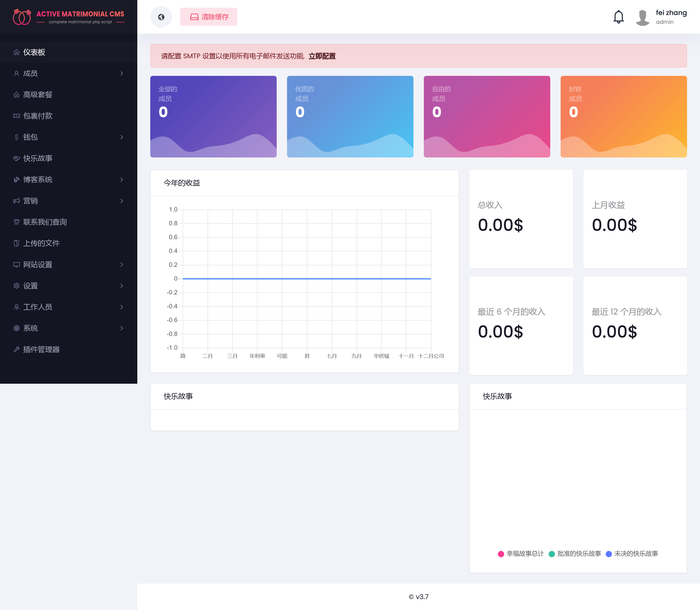Open the 仪表板 menu item
The image size is (700, 610).
point(34,52)
